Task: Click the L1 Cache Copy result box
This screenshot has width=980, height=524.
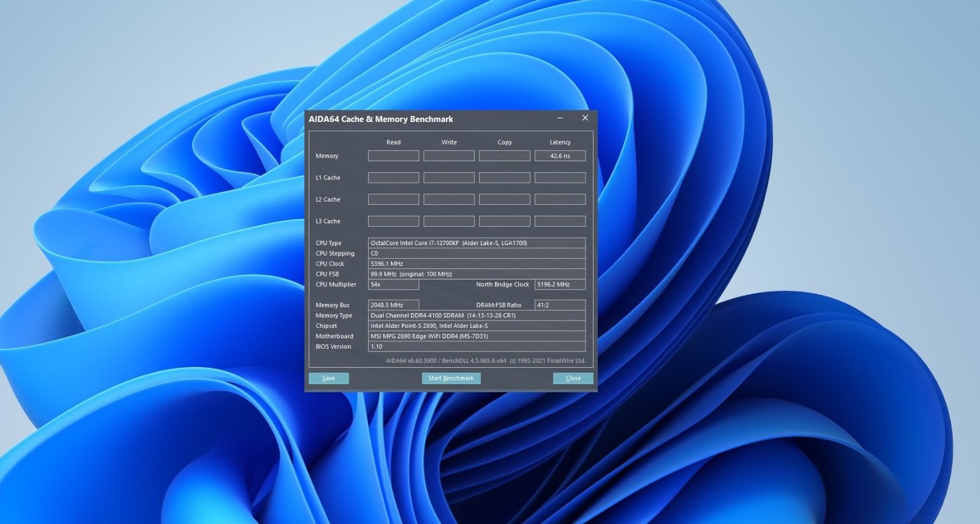Action: pyautogui.click(x=505, y=178)
